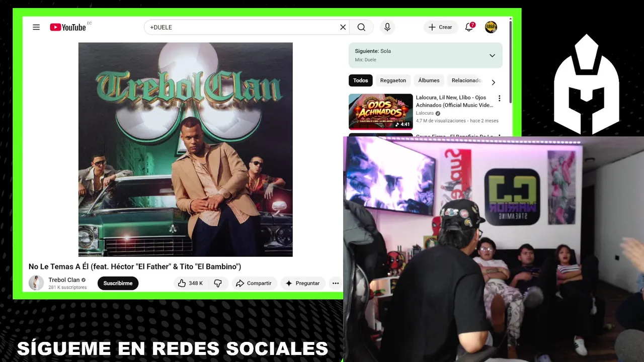Click the Compartir share button
The height and width of the screenshot is (362, 644).
coord(254,283)
